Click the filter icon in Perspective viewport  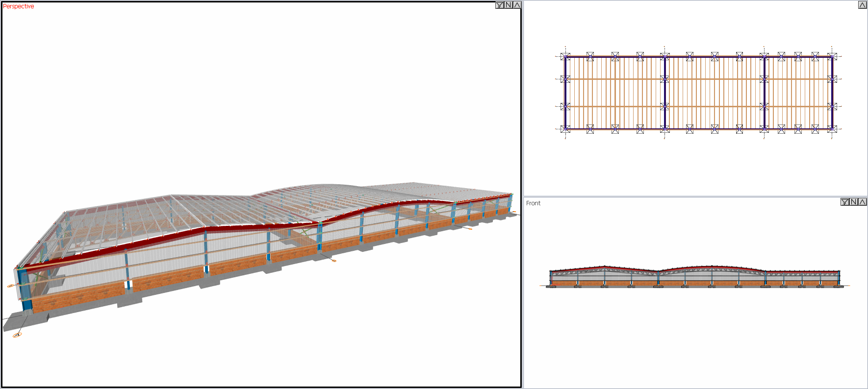tap(499, 5)
